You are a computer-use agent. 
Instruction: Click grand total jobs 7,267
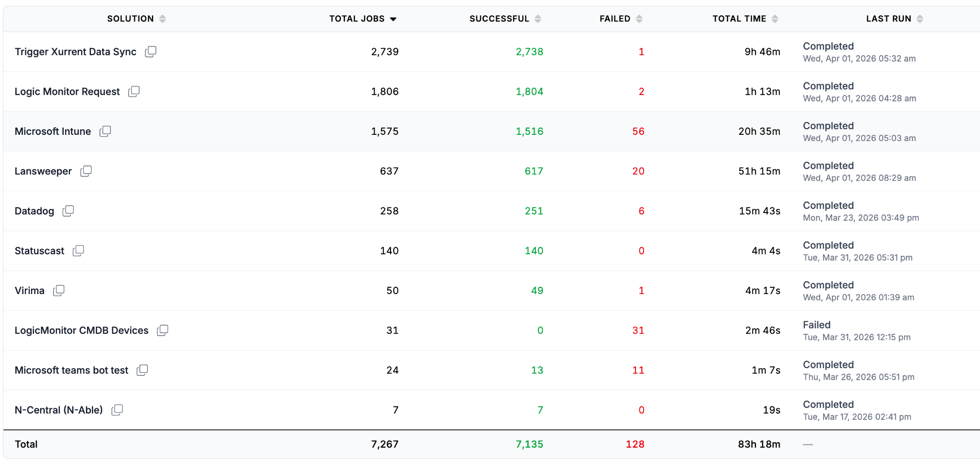385,444
